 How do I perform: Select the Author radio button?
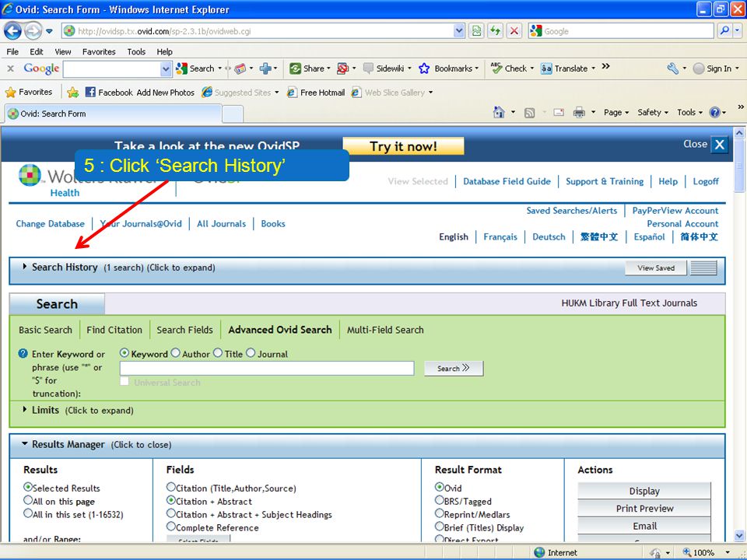(x=175, y=353)
